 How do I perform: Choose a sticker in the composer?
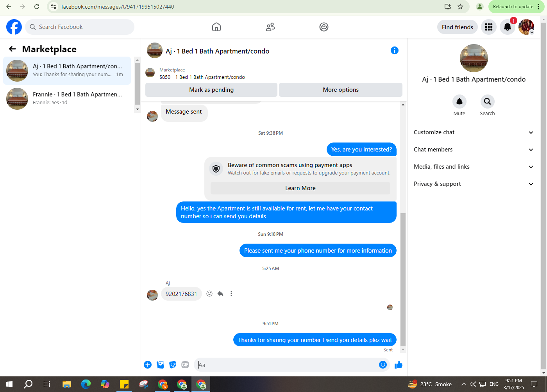pyautogui.click(x=173, y=365)
